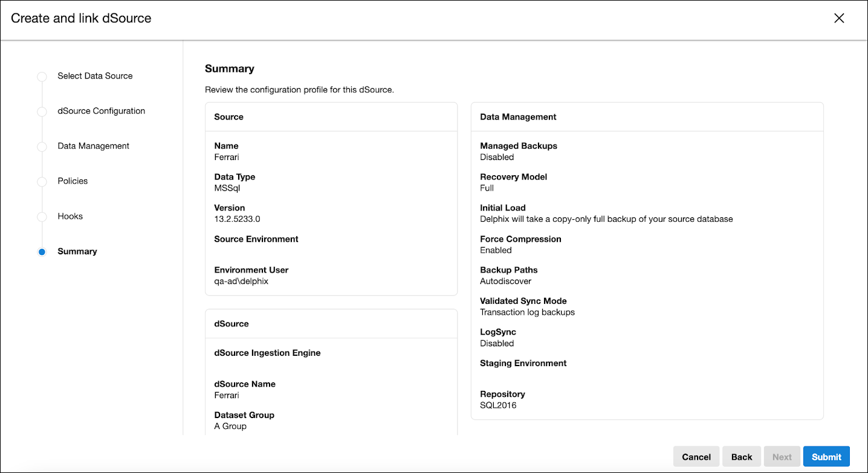Click the blue active Summary step dot

pos(42,252)
